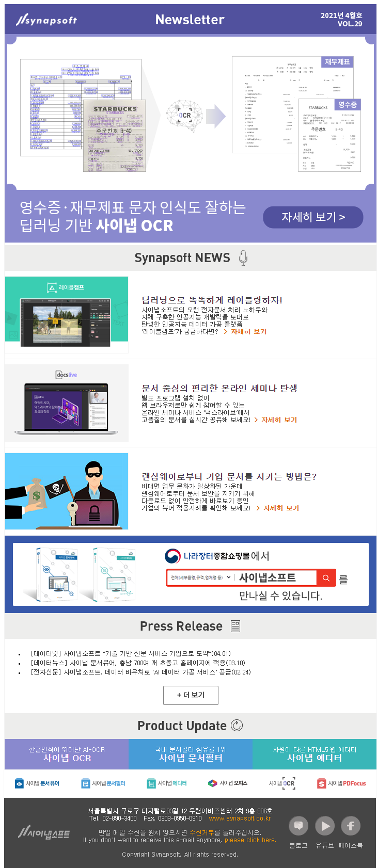Click the Newsletter title text
377x868 pixels.
190,20
